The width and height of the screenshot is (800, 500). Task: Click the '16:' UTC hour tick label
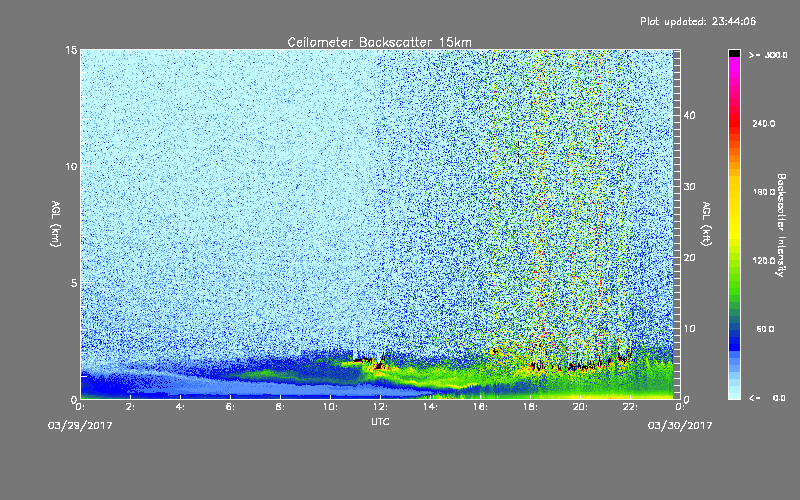tap(480, 407)
